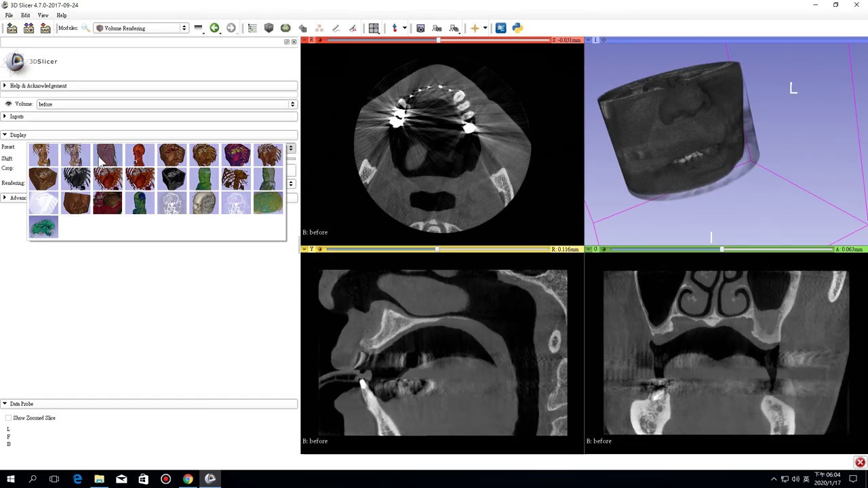
Task: Click the 3D view pin icon
Action: click(589, 40)
